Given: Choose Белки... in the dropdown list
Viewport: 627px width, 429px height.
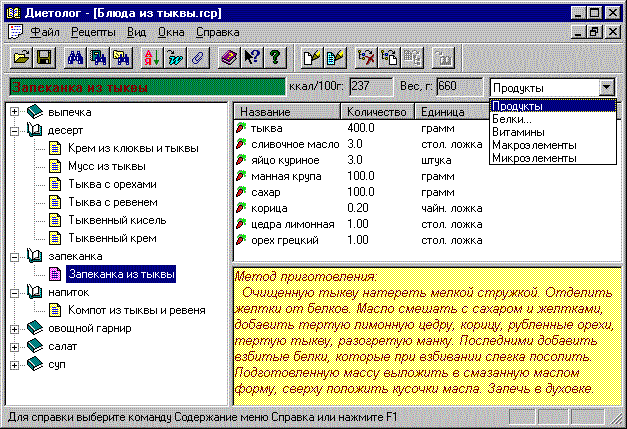Looking at the screenshot, I should 553,119.
